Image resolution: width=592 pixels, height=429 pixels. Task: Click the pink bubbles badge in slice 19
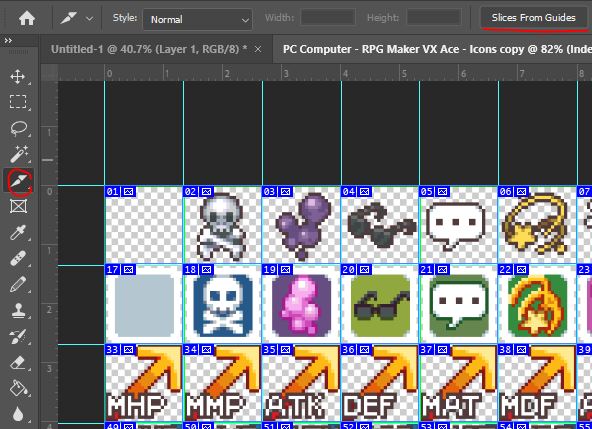(x=301, y=306)
